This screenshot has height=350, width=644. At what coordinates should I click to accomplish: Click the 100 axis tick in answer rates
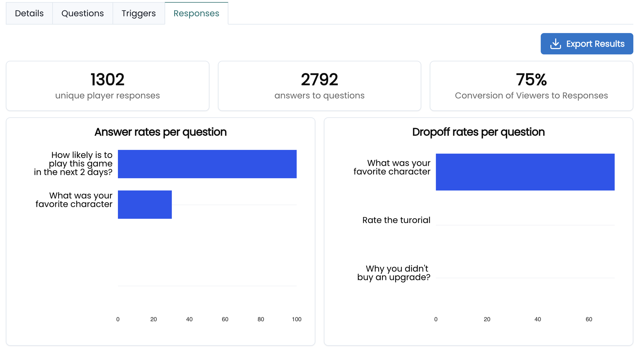[296, 319]
